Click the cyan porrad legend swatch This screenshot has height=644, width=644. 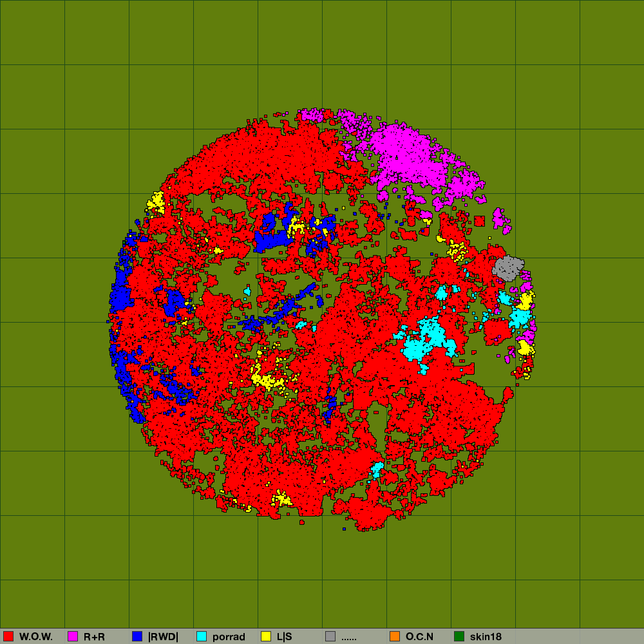[x=202, y=636]
